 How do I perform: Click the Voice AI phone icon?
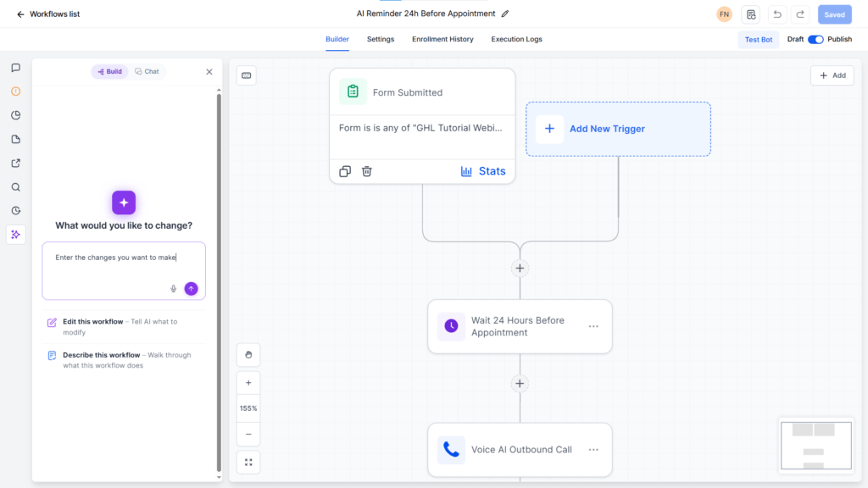coord(451,449)
